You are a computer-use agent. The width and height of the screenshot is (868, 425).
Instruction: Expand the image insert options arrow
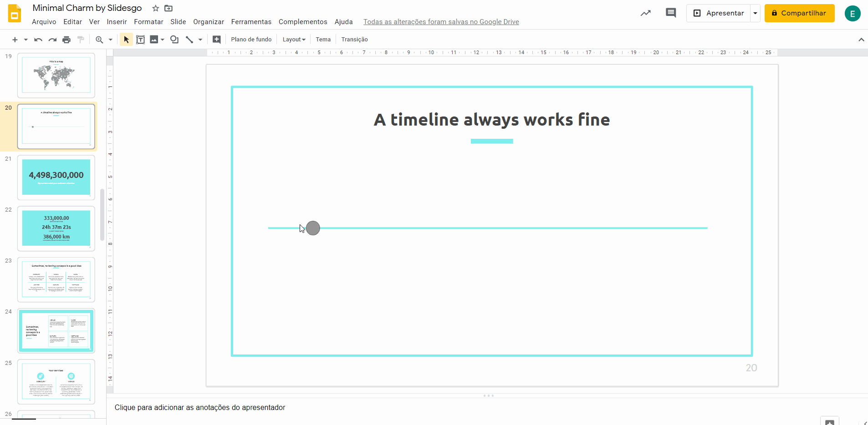click(162, 40)
